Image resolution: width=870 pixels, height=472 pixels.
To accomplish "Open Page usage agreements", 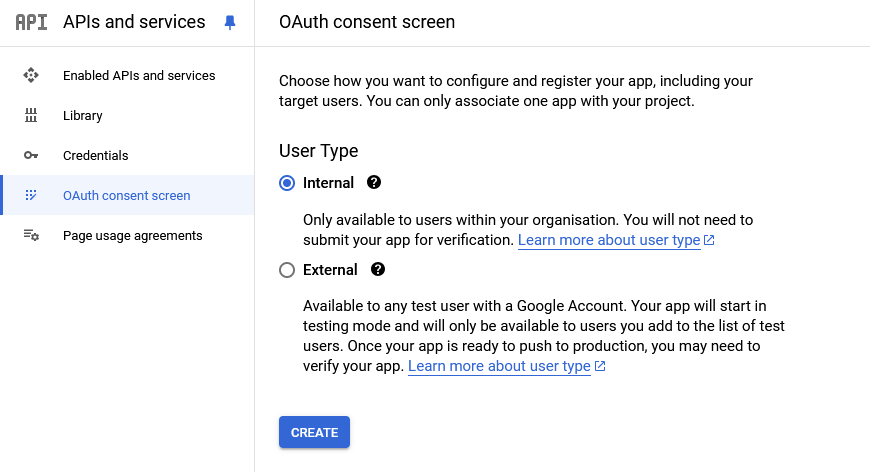I will [x=132, y=236].
